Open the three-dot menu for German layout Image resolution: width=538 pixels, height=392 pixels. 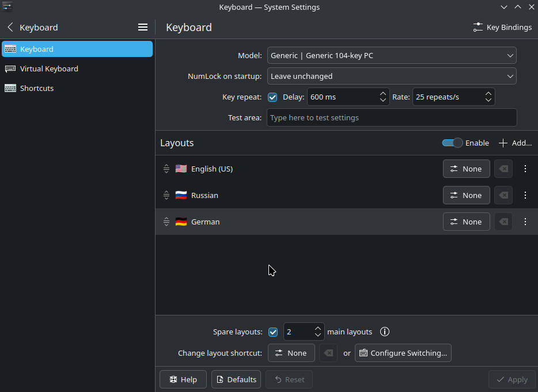tap(525, 222)
